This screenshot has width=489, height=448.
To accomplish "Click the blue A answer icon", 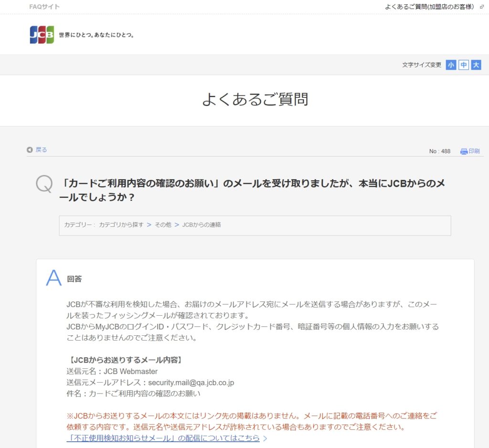I will click(x=53, y=278).
